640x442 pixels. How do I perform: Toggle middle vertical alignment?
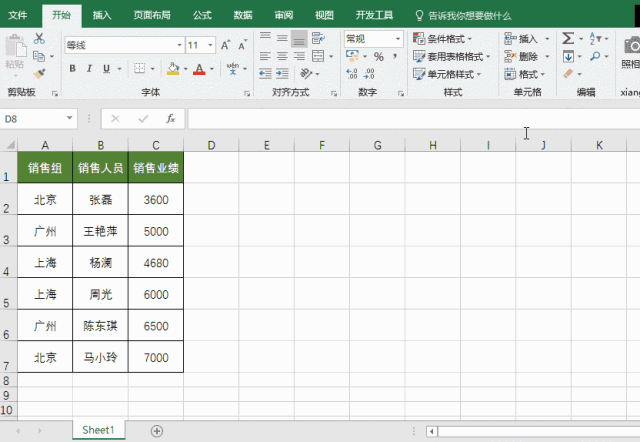coord(282,38)
